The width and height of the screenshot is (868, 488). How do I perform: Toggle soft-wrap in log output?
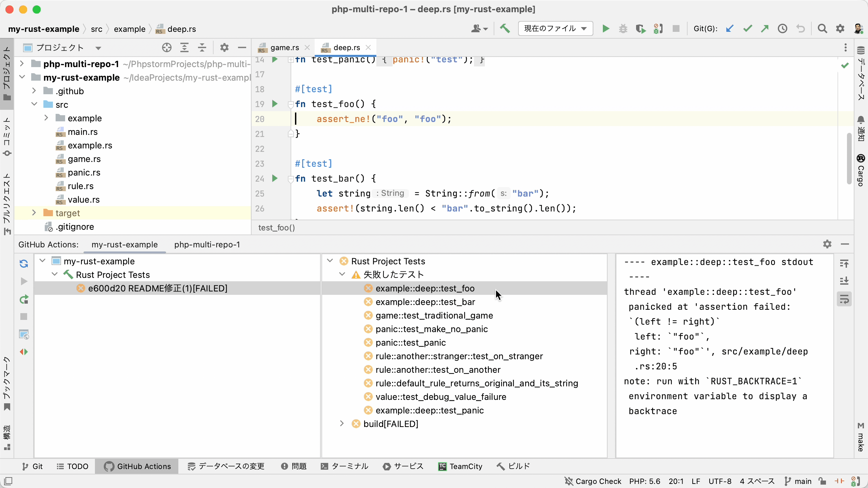(844, 300)
